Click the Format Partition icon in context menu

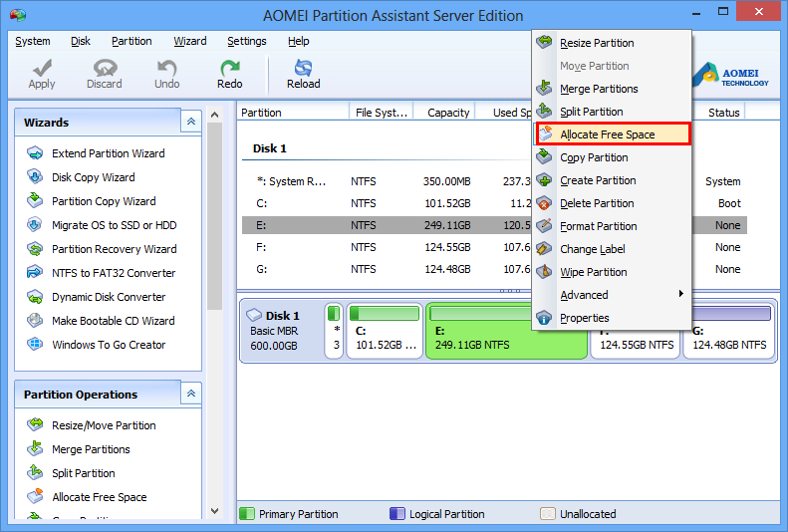tap(544, 226)
